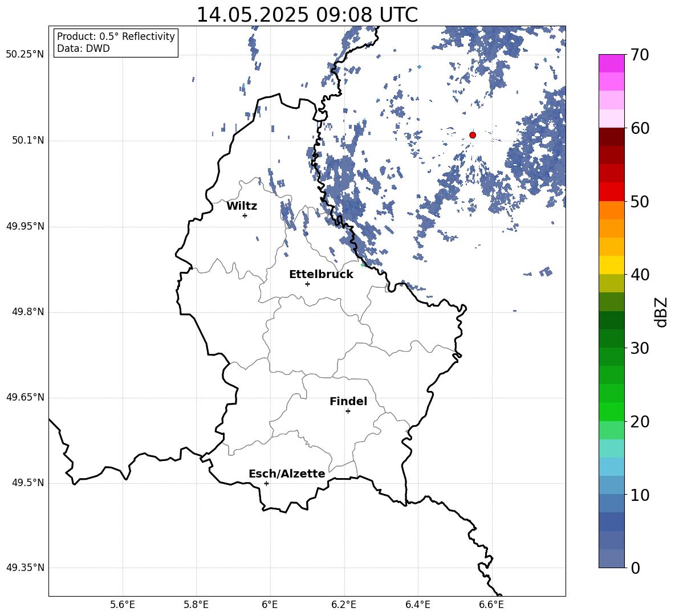Click the Findel station cross marker
The width and height of the screenshot is (675, 616).
click(x=348, y=411)
